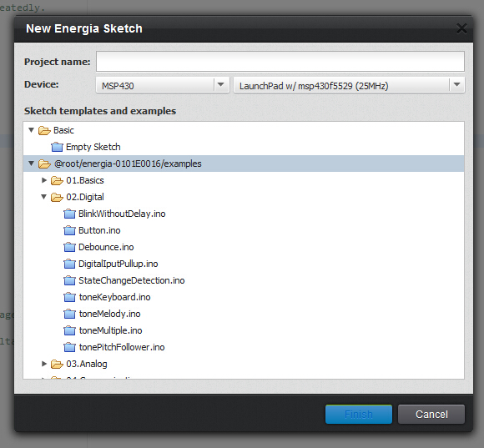
Task: Expand the 03.Analog folder arrow
Action: point(44,364)
